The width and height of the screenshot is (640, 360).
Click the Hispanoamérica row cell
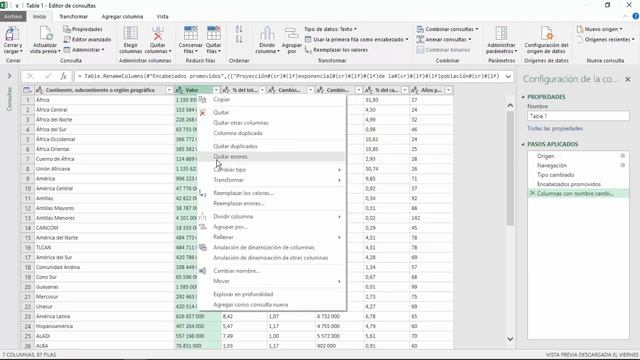pyautogui.click(x=104, y=326)
